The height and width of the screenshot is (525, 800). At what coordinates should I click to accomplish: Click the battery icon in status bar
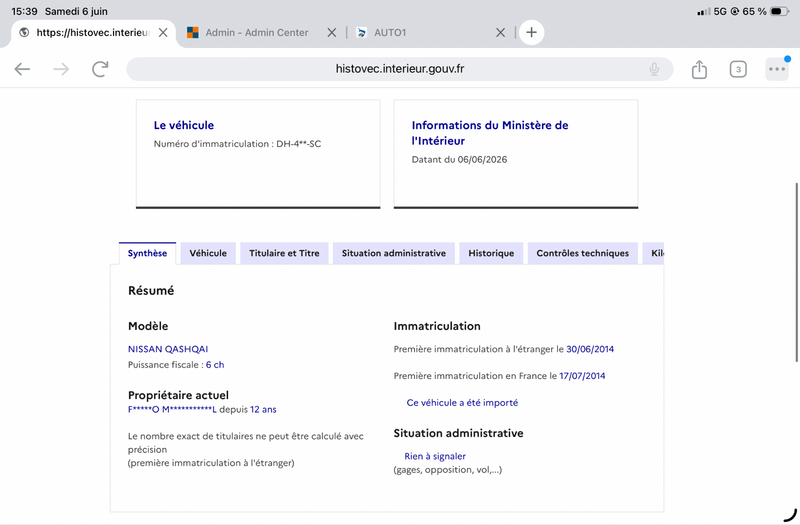[780, 11]
